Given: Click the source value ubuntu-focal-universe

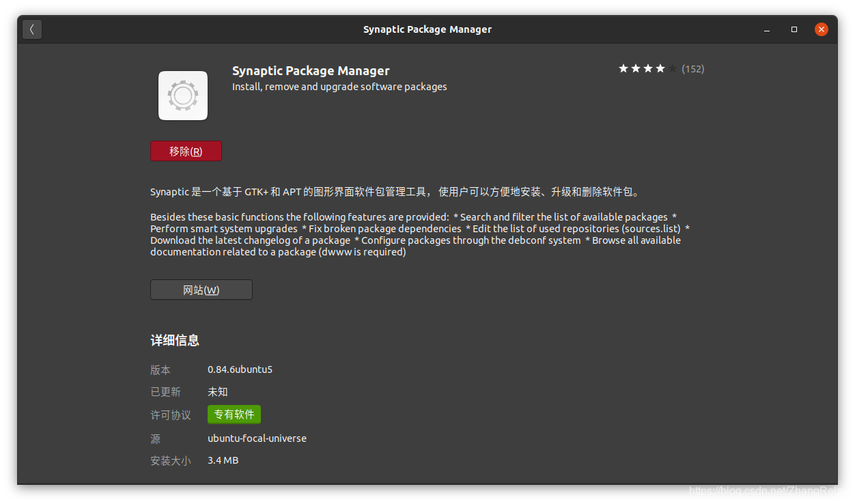Looking at the screenshot, I should 257,438.
